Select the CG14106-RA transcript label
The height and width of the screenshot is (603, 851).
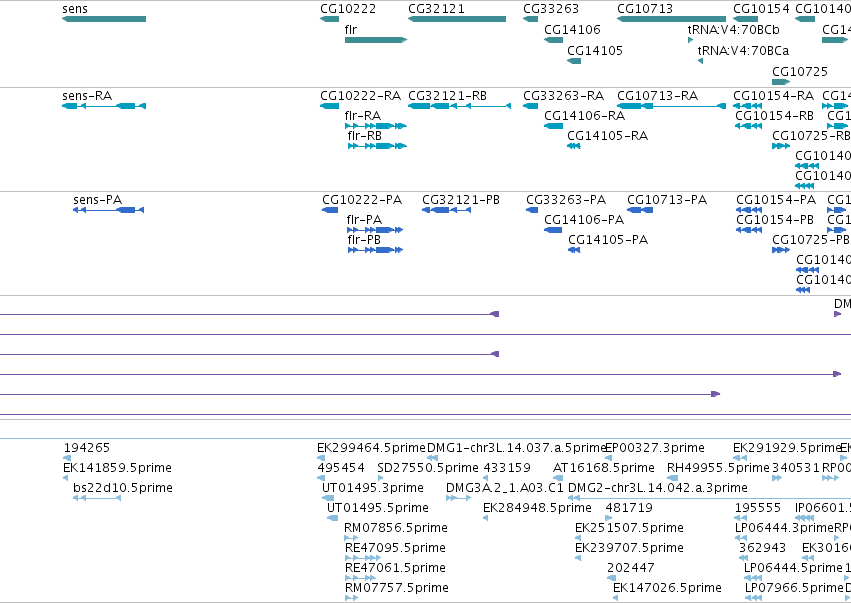[585, 116]
